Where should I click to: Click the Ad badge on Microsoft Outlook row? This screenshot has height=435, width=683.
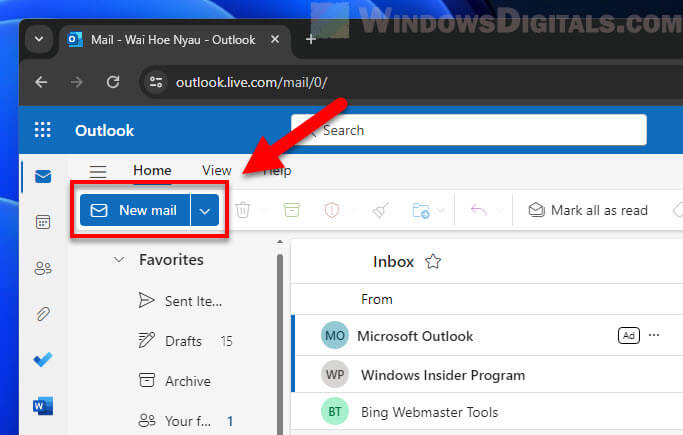pos(629,335)
